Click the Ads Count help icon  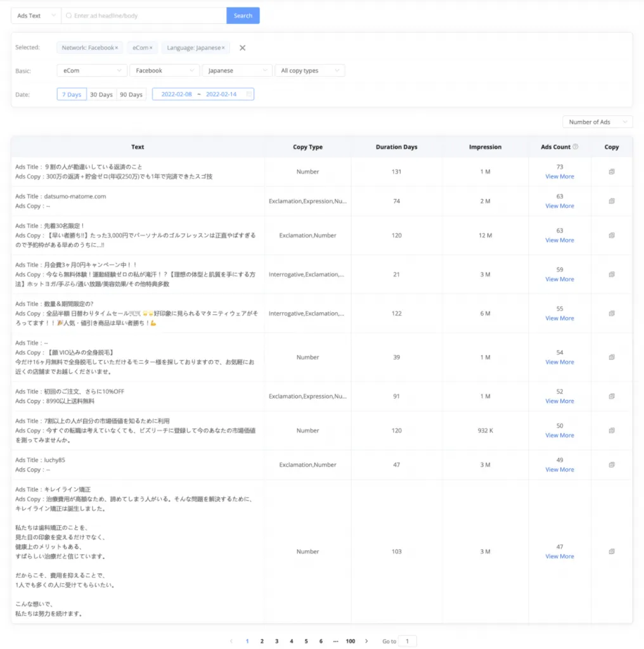point(576,147)
